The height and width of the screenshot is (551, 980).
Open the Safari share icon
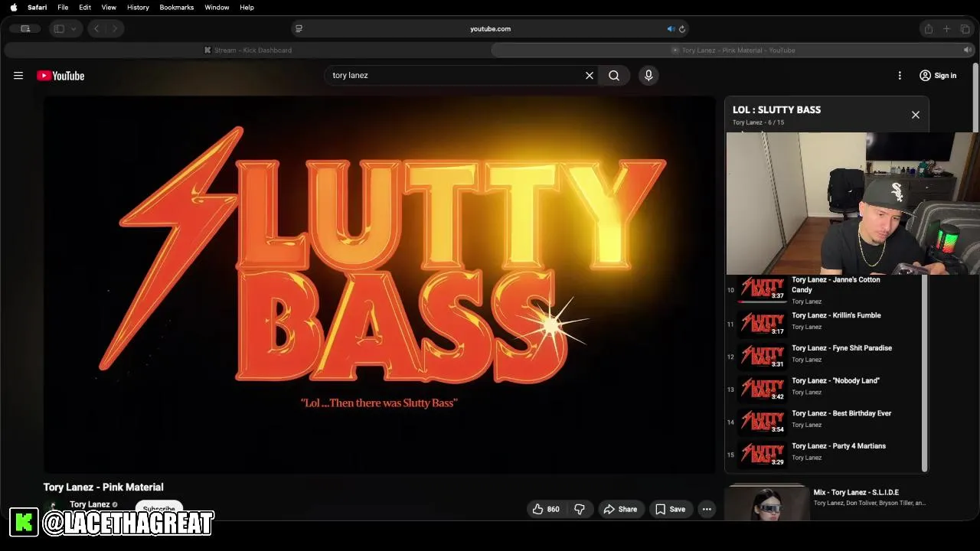[x=928, y=28]
